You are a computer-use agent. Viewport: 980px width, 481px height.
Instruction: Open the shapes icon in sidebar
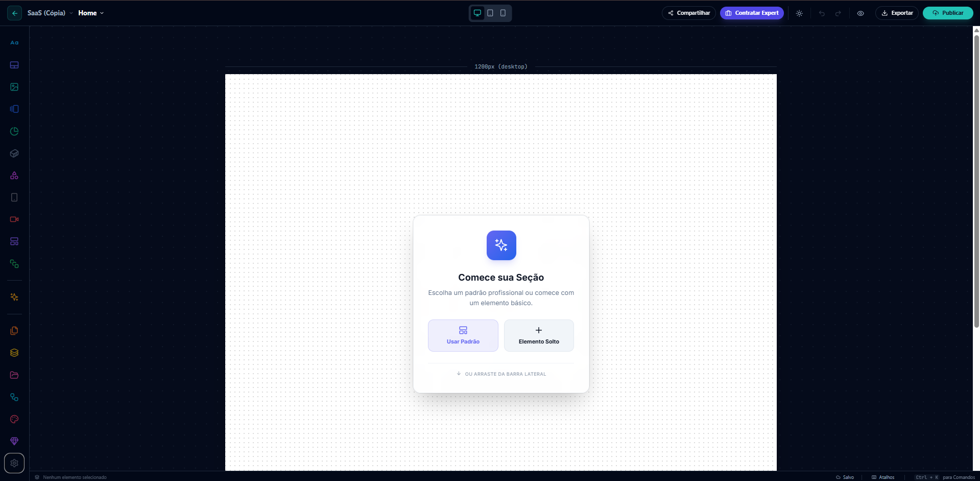(x=14, y=175)
